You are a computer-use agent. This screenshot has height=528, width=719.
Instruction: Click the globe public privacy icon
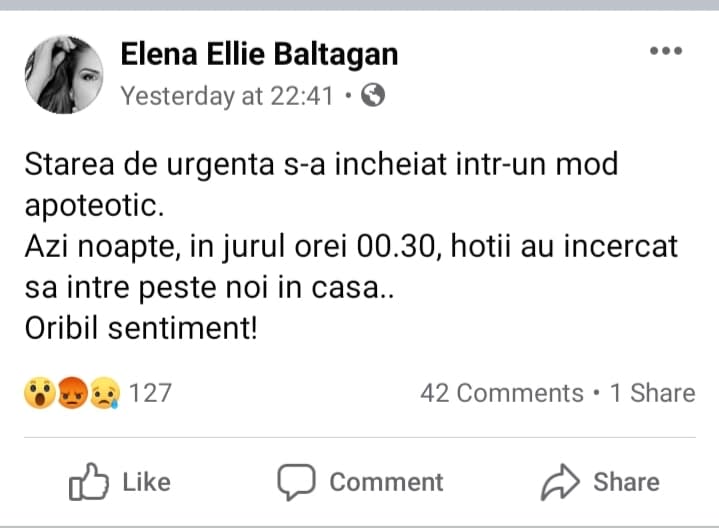[372, 96]
